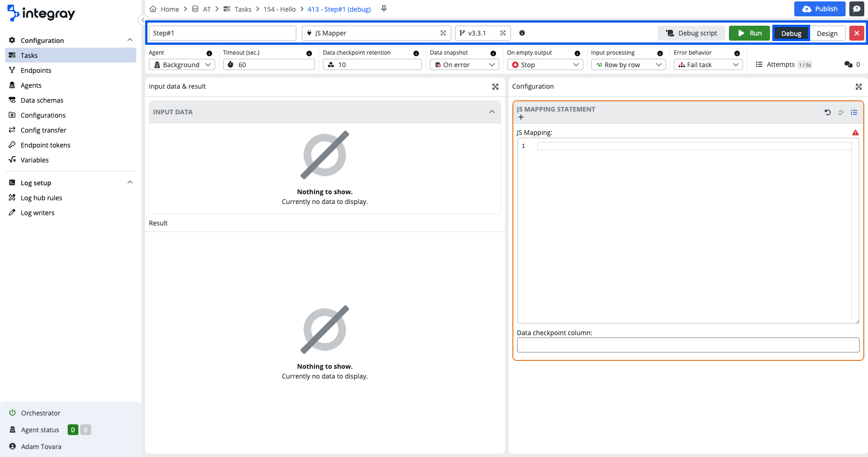Click the Timeout info icon
The image size is (868, 457).
(309, 53)
